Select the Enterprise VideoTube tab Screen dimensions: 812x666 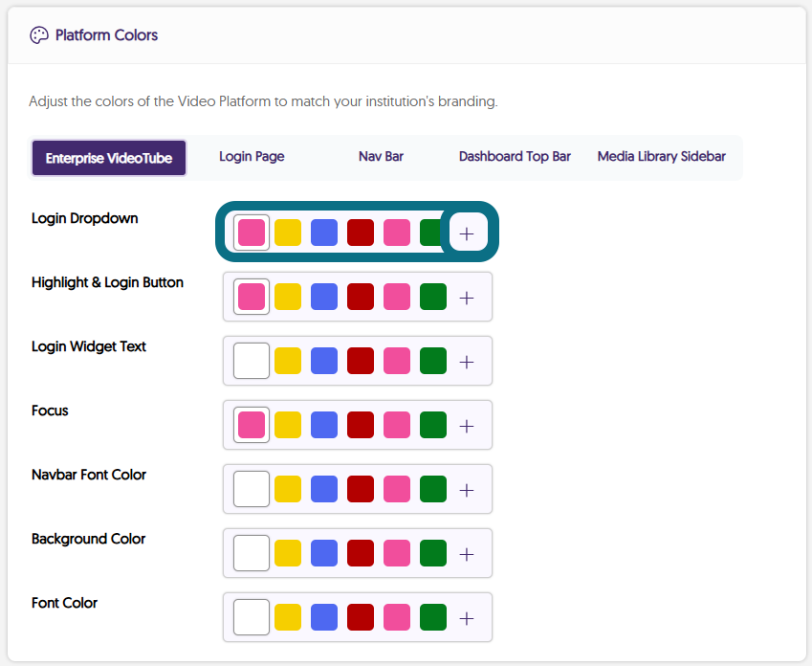coord(109,158)
